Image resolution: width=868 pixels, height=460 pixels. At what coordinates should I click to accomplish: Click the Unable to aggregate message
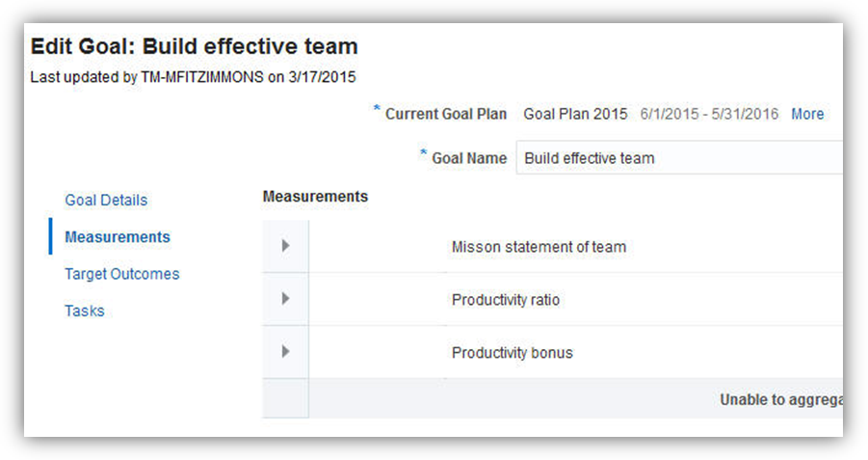click(780, 399)
